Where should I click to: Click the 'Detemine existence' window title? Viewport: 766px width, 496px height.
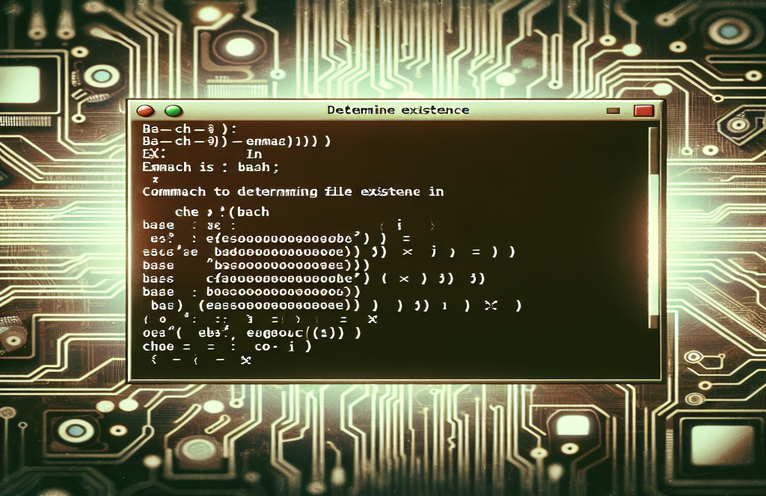pos(398,109)
